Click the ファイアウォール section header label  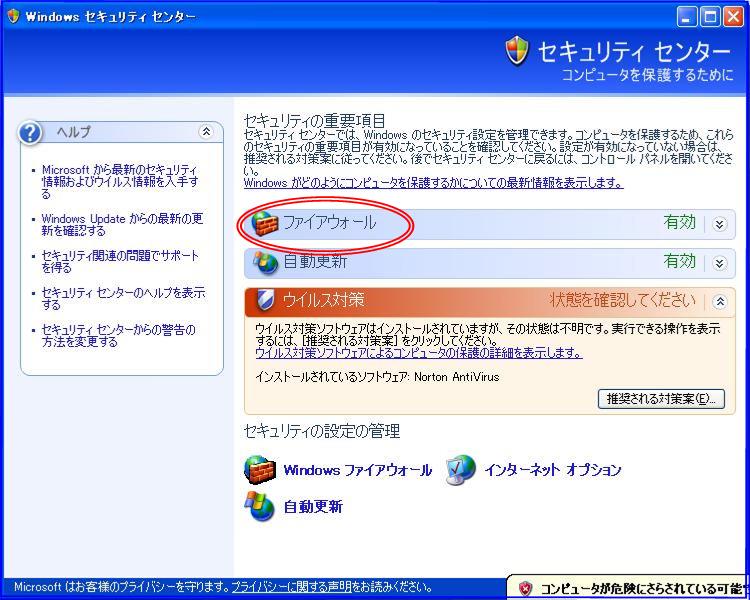click(330, 222)
